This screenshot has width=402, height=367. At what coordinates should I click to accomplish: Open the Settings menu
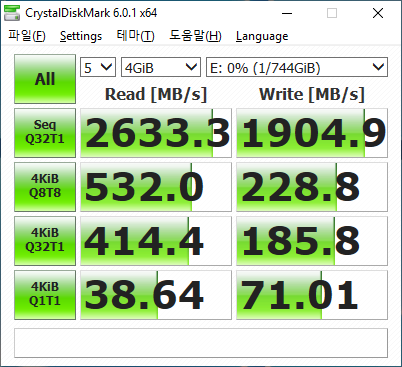click(x=81, y=36)
